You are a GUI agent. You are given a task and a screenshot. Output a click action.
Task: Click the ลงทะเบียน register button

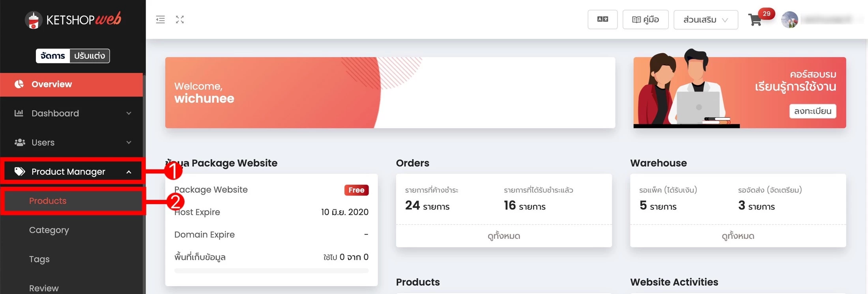(813, 111)
